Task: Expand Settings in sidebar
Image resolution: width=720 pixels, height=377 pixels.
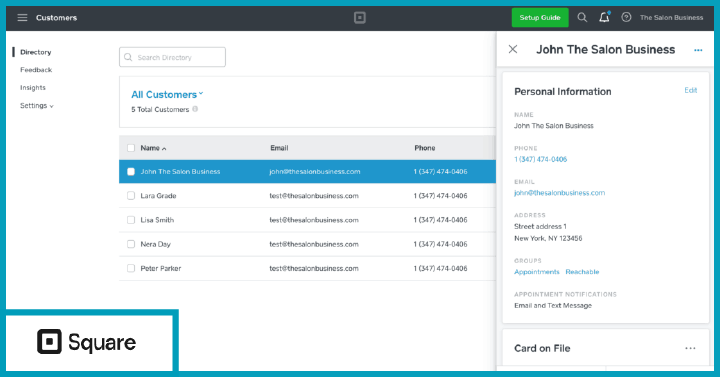Action: 37,106
